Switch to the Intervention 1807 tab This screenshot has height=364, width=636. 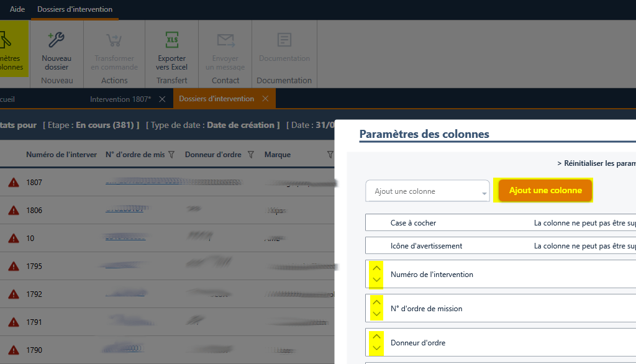point(120,99)
